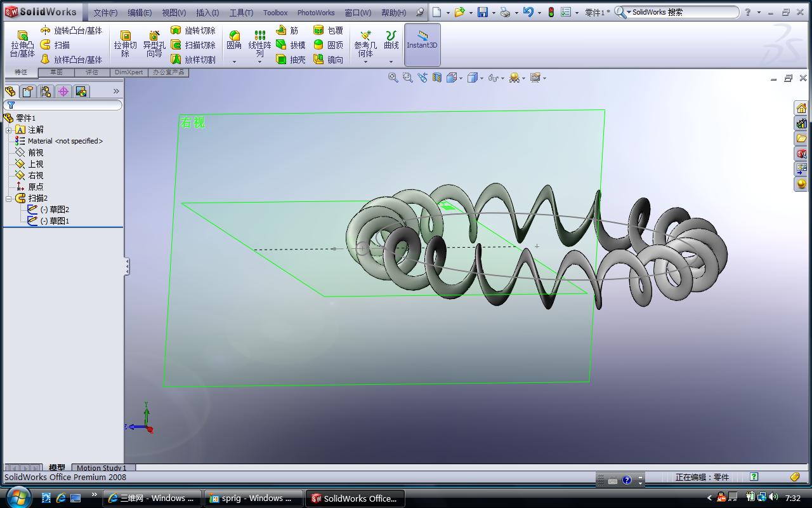Open the 曲线 curves dropdown arrow
Viewport: 812px width, 508px height.
pyautogui.click(x=391, y=62)
